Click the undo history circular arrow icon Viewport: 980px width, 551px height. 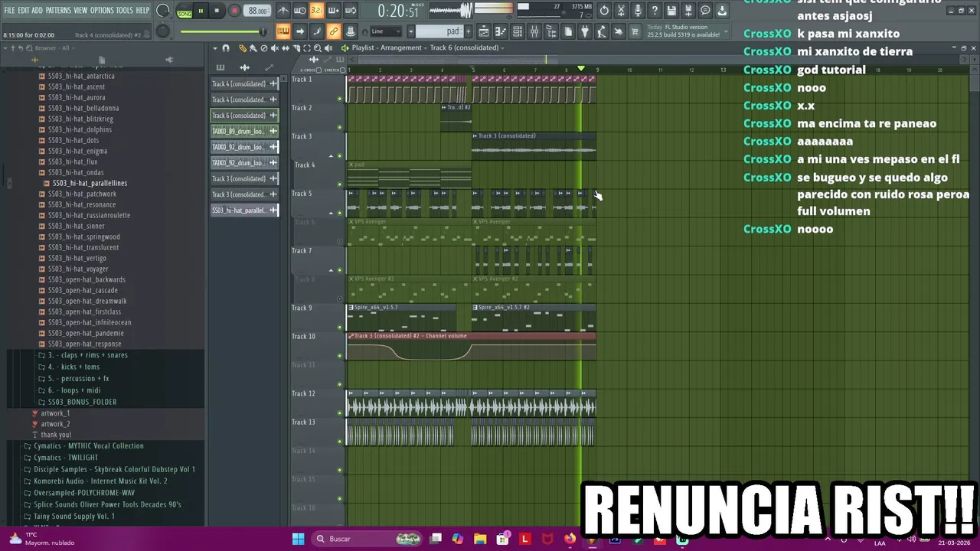(x=604, y=11)
